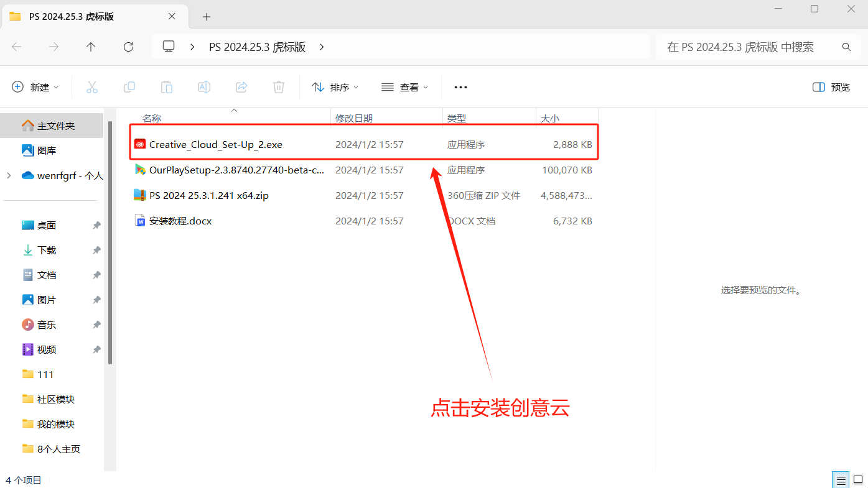
Task: Click the Cut scissors icon in toolbar
Action: pos(92,87)
